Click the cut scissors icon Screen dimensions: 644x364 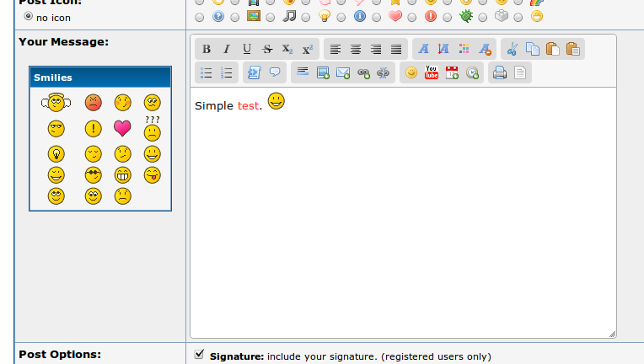(x=512, y=49)
